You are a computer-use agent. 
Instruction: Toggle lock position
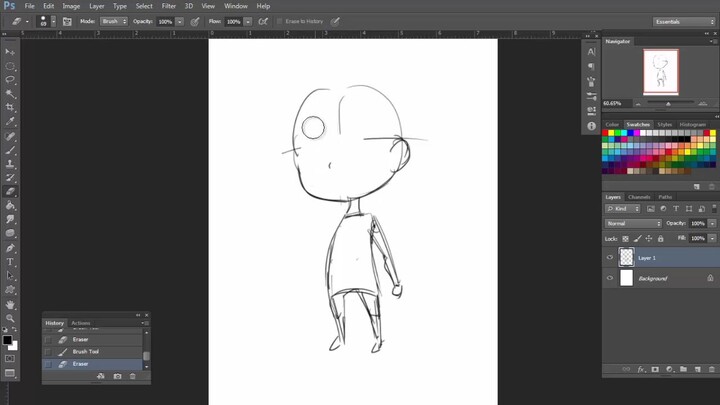click(x=649, y=239)
